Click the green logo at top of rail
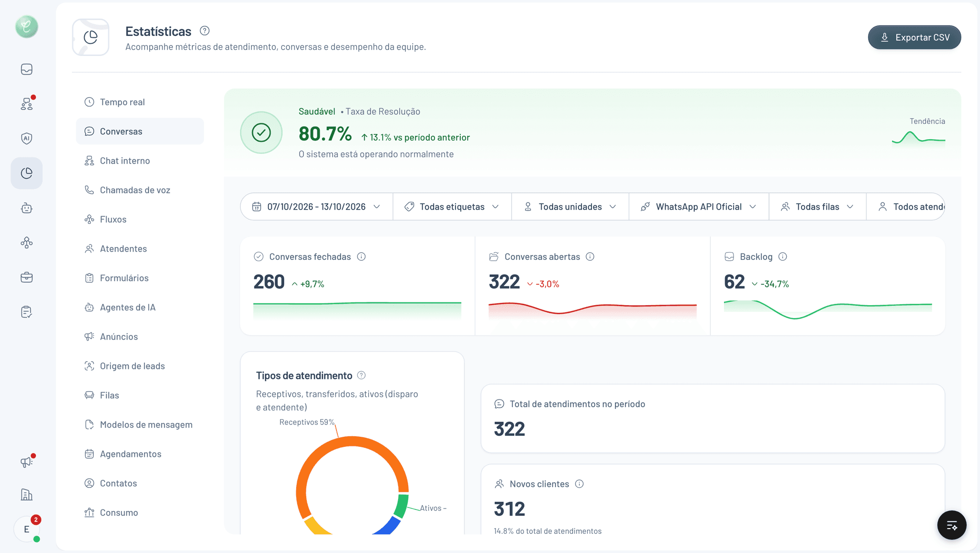980x553 pixels. point(27,27)
